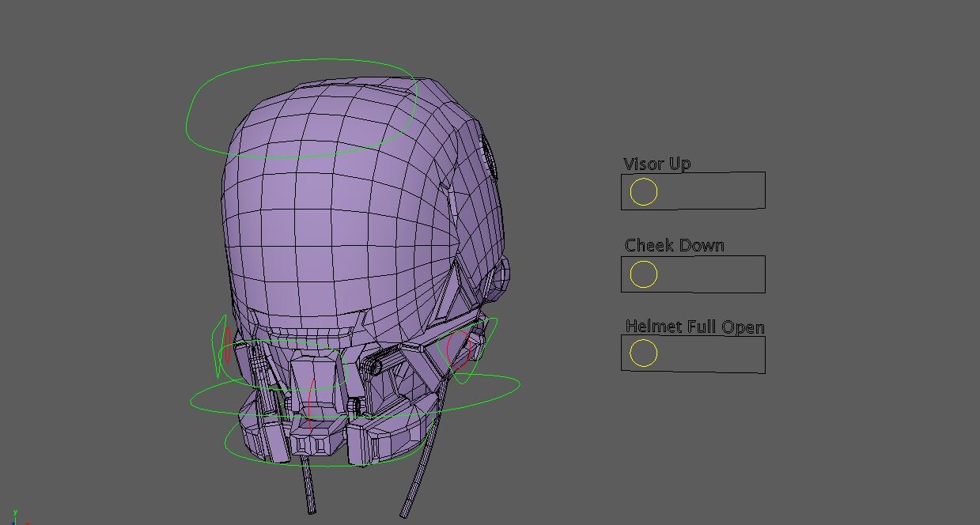This screenshot has width=980, height=525.
Task: Select the left antenna of the helmet
Action: pos(308,490)
